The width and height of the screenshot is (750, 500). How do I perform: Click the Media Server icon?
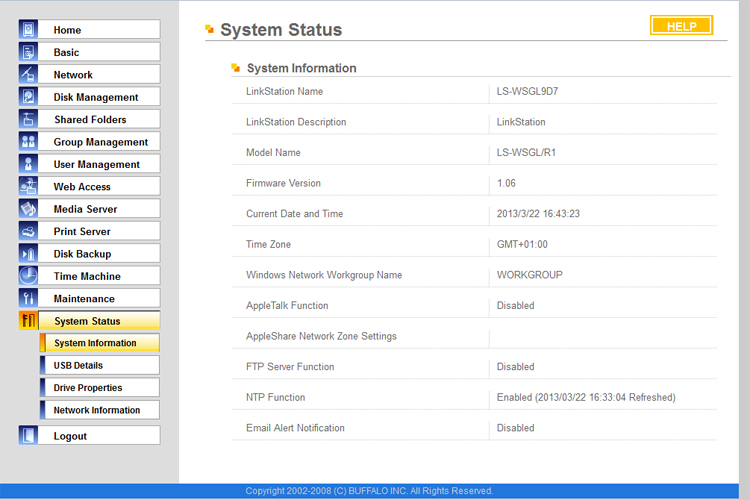click(28, 209)
